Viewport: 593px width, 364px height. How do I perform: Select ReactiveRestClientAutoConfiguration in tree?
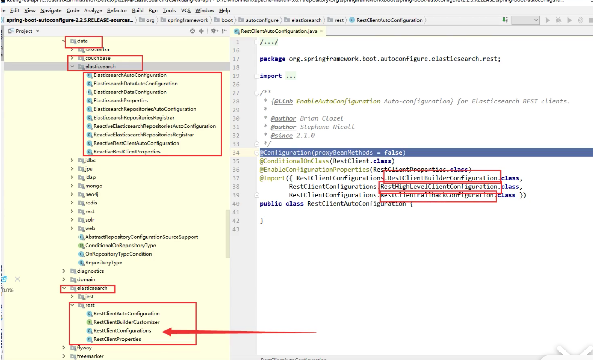click(x=136, y=143)
